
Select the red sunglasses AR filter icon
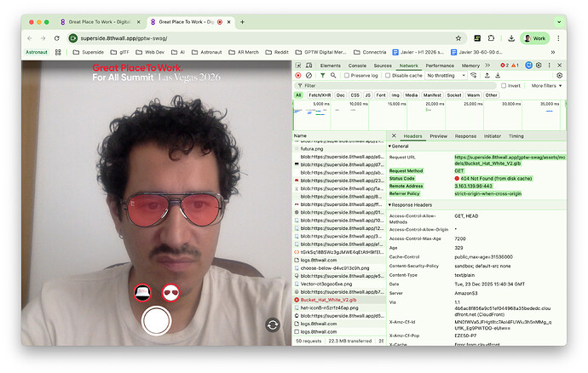170,292
